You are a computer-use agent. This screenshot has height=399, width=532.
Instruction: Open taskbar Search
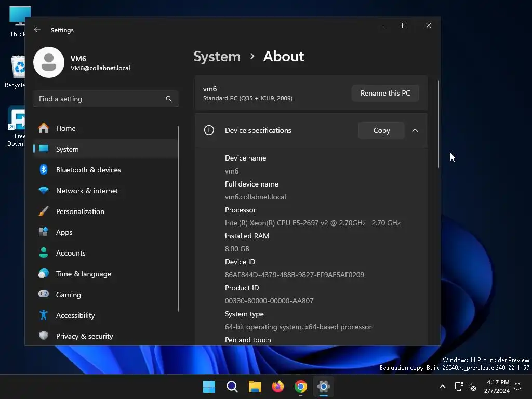pyautogui.click(x=232, y=387)
